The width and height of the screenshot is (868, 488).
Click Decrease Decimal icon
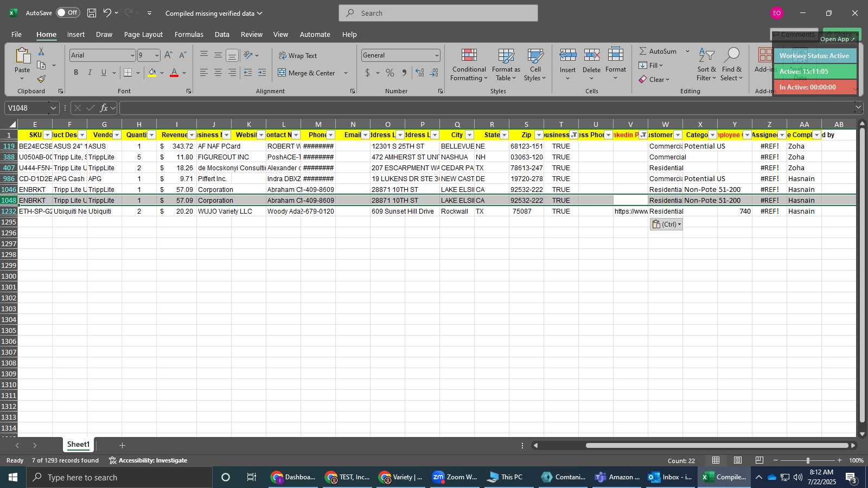point(434,73)
